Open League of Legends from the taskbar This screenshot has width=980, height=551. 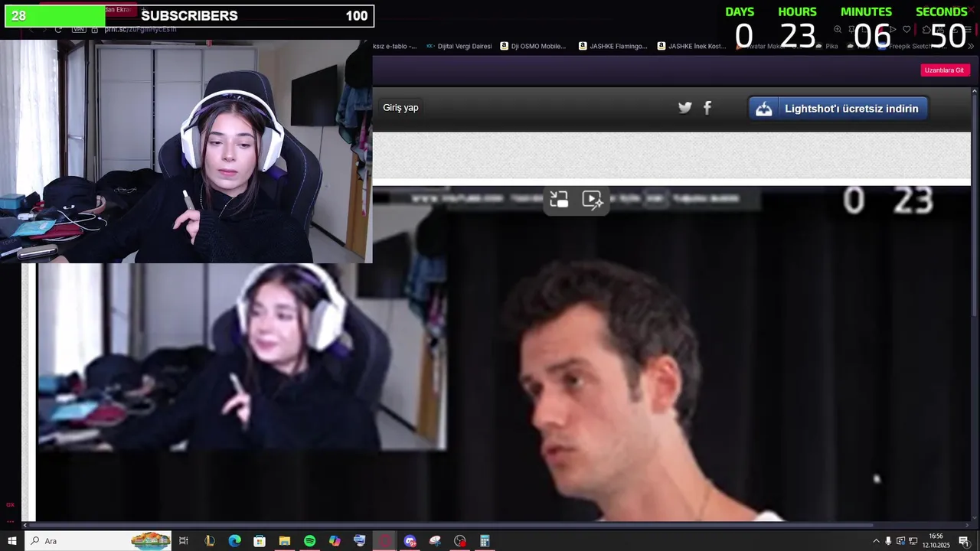210,541
